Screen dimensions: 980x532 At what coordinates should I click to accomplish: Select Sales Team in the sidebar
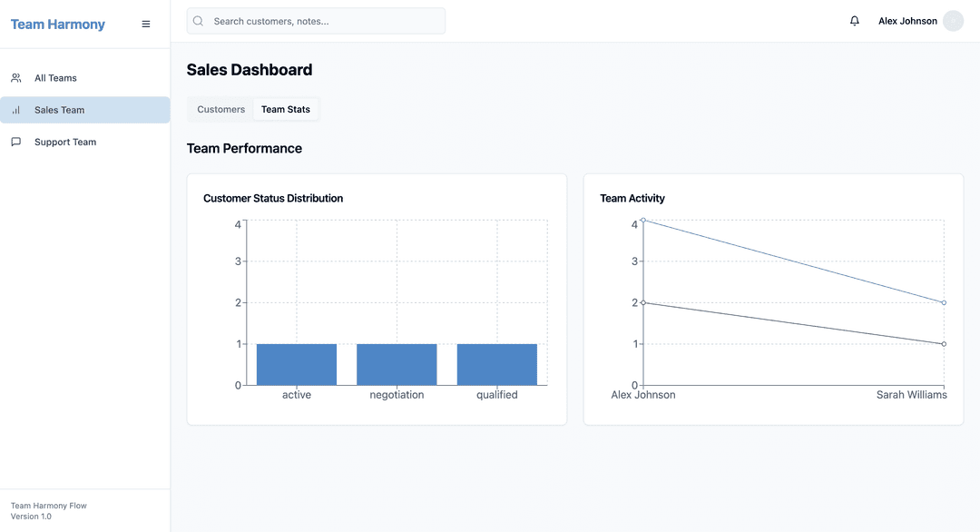pyautogui.click(x=60, y=110)
